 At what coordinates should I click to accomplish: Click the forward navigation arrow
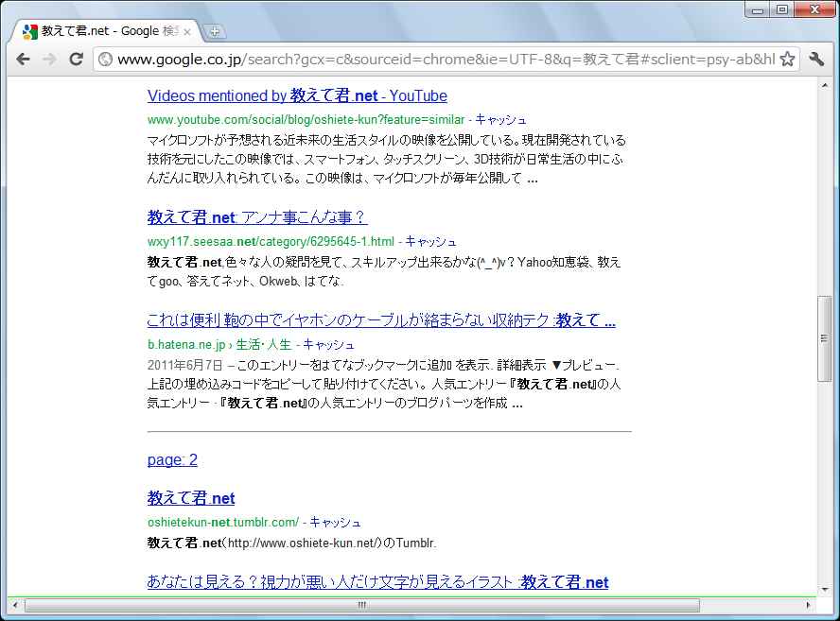(x=49, y=59)
